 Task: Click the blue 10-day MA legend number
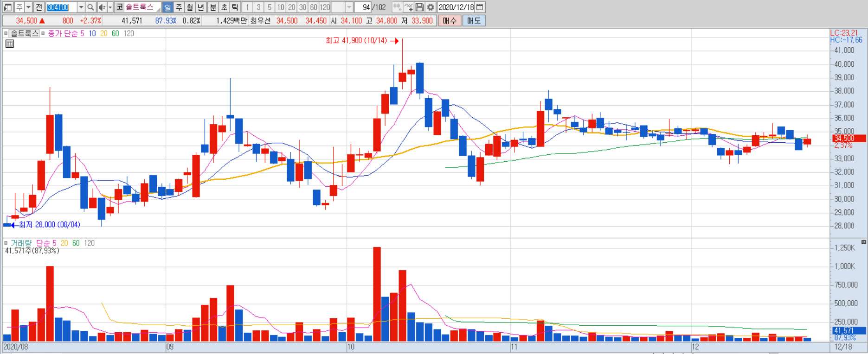[x=92, y=33]
